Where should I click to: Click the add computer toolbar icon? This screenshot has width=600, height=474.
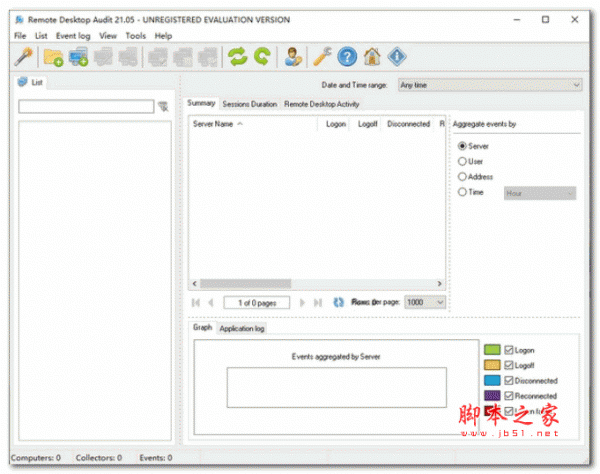click(78, 57)
